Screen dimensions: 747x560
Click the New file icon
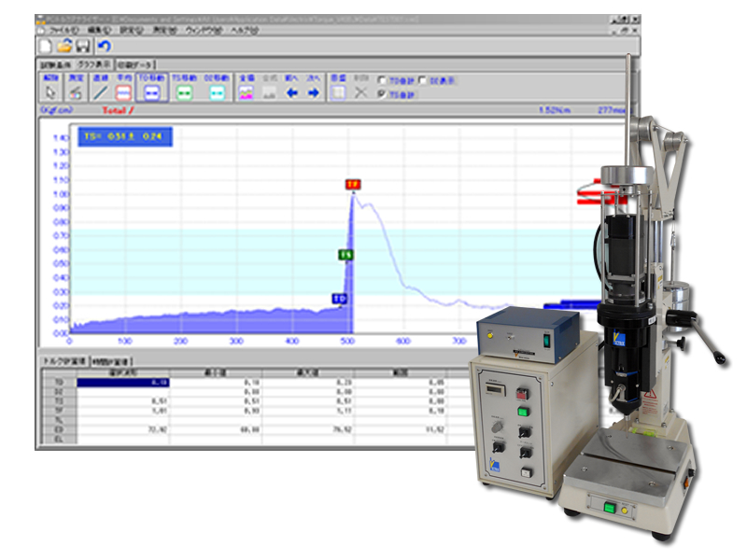47,45
